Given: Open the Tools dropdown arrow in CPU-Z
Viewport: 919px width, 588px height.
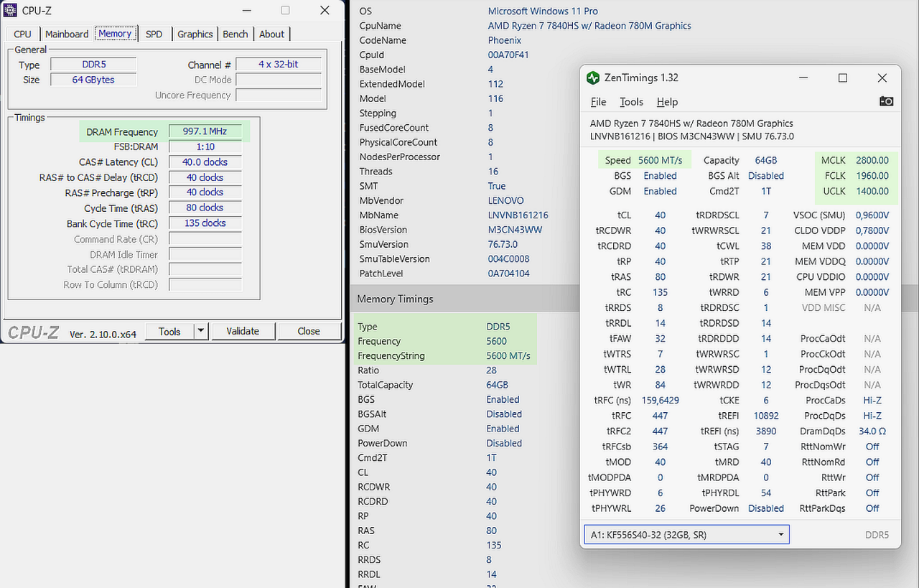Looking at the screenshot, I should click(x=201, y=331).
